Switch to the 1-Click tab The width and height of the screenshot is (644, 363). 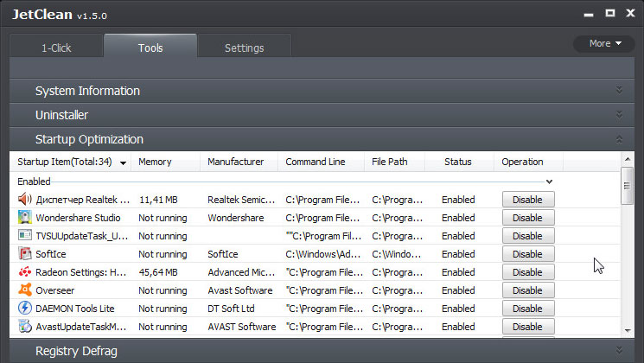56,48
